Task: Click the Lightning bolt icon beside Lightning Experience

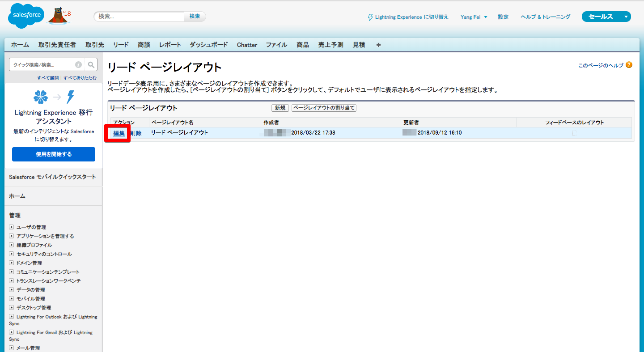Action: tap(370, 17)
